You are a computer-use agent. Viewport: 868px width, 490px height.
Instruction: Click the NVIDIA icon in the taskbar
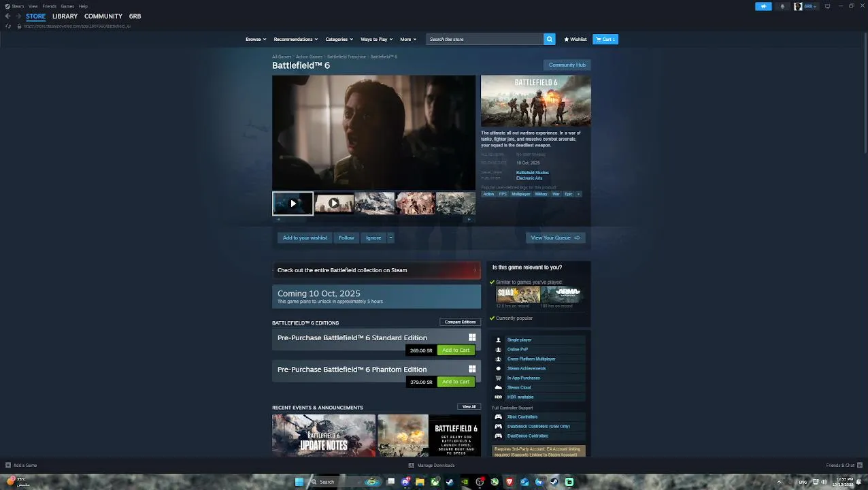coord(465,482)
